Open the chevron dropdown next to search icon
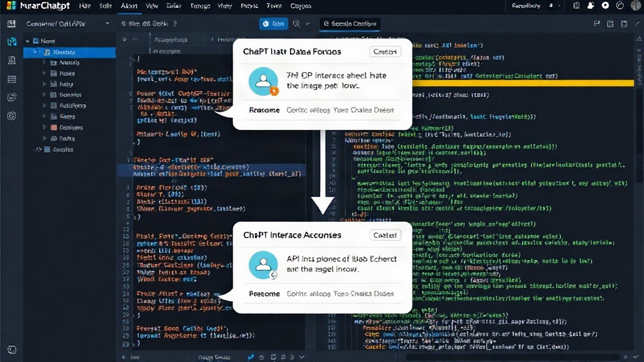The image size is (644, 362). pyautogui.click(x=308, y=24)
